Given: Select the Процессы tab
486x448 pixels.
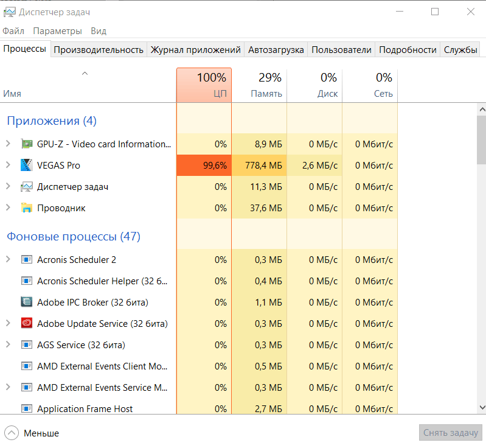Looking at the screenshot, I should pos(25,49).
